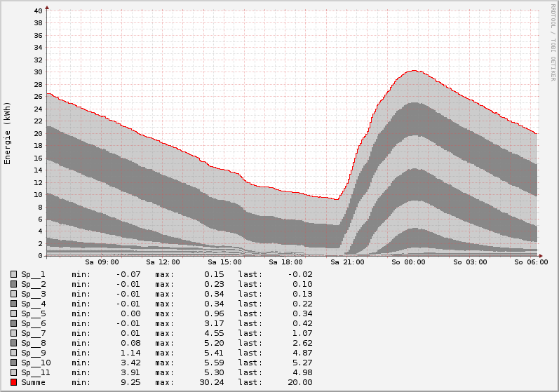Screen dimensions: 559x392
Task: Click the Sp__8 legend color square
Action: tap(13, 343)
